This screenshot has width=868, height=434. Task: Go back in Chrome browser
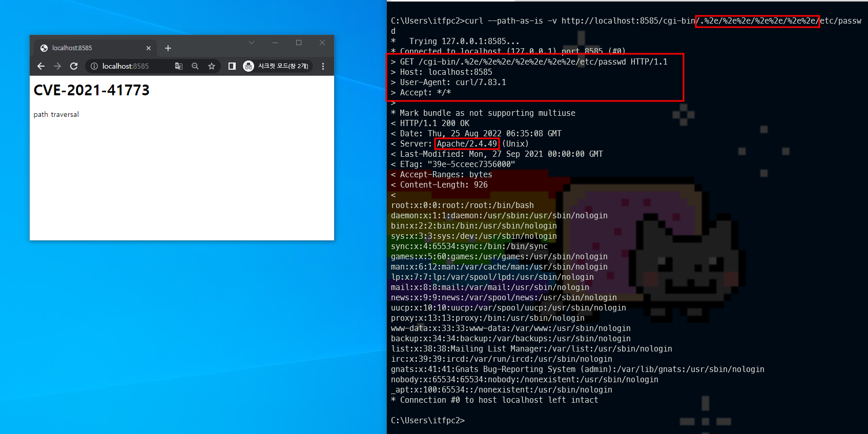pos(41,66)
